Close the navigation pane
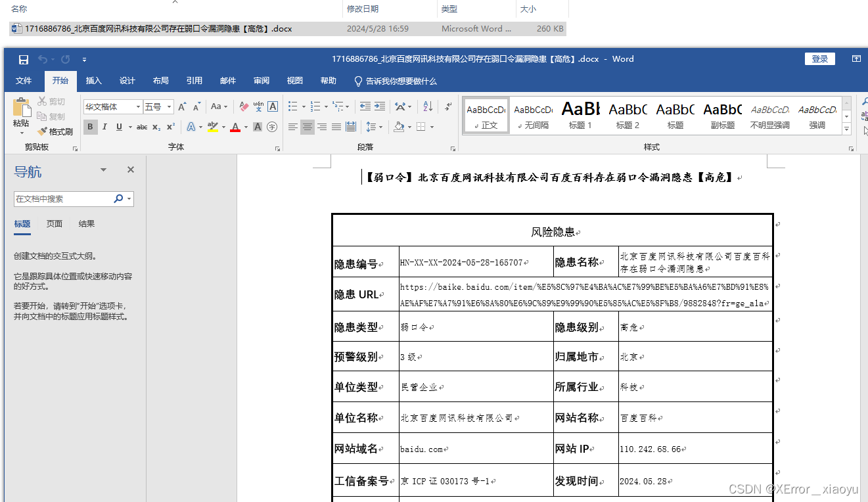Screen dimensions: 868x502 click(131, 170)
